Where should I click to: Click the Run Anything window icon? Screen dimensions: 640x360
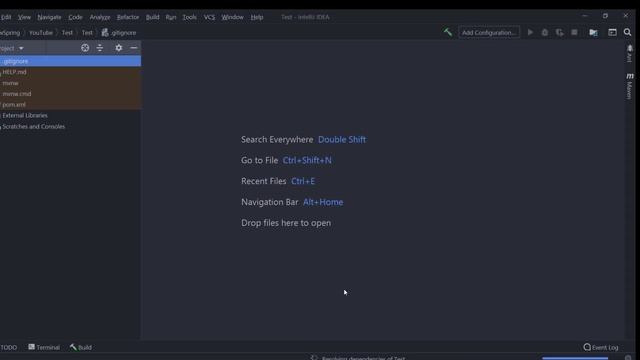[x=612, y=32]
